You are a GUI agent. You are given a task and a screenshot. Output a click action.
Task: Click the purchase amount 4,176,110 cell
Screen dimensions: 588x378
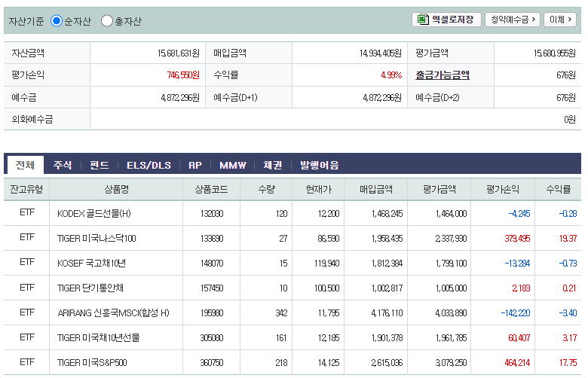387,312
